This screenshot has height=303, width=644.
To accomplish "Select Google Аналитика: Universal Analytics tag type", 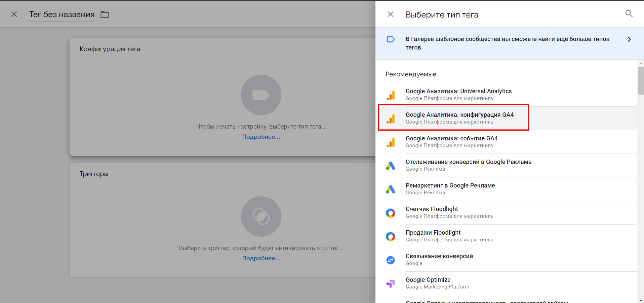I will tap(506, 95).
